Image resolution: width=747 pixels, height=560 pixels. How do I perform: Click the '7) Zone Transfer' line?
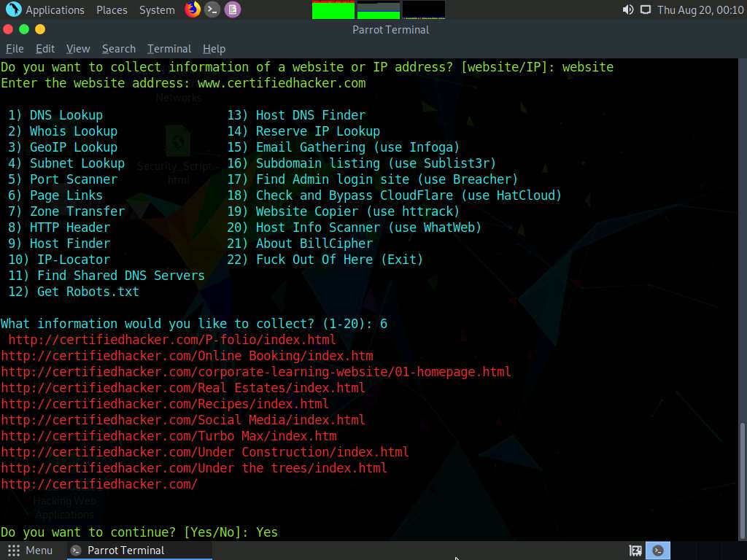coord(66,211)
